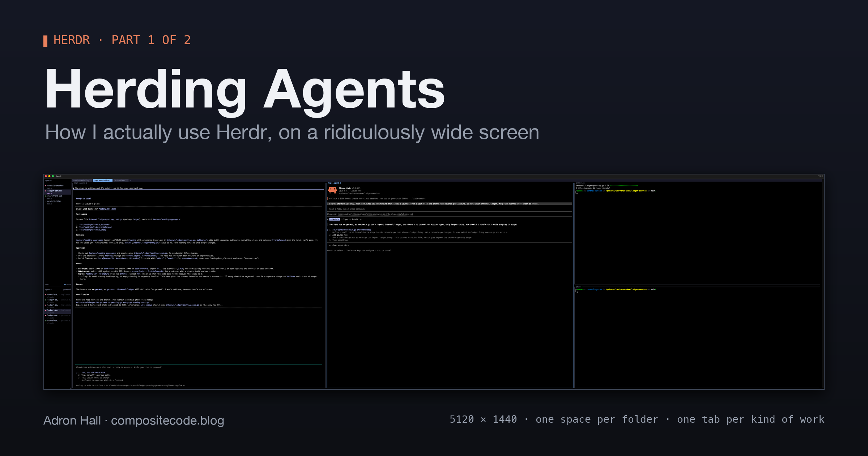868x456 pixels.
Task: Choose 'Yes, and use auto mode' option
Action: (x=92, y=372)
